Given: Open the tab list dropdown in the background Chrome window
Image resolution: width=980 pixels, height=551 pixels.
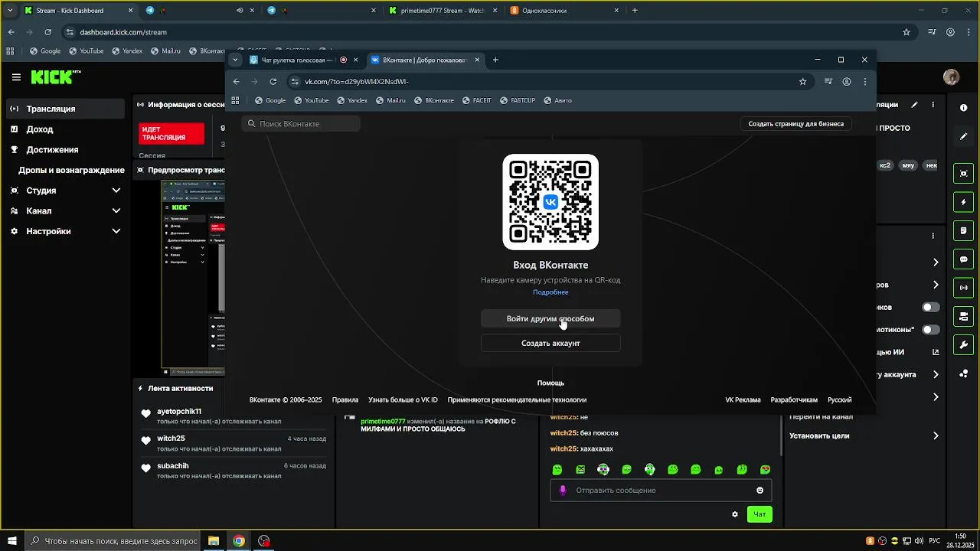Looking at the screenshot, I should (x=10, y=11).
